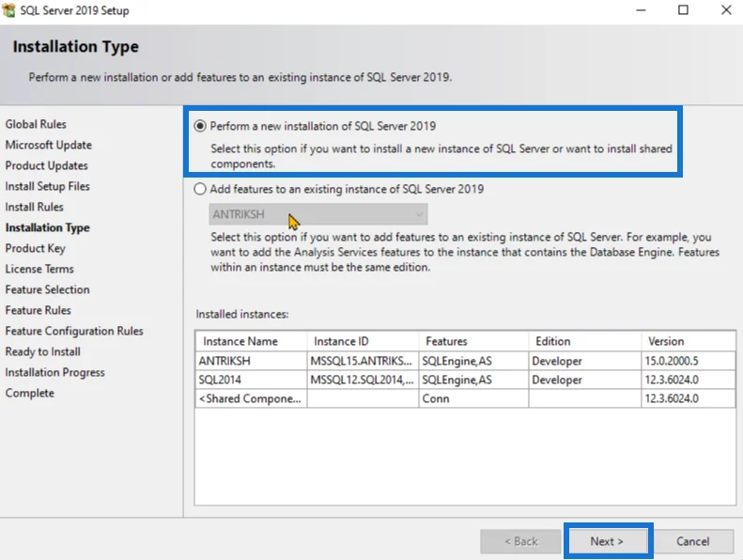743x560 pixels.
Task: Click version 12.3.6024.0 in SQL2014 row
Action: [x=688, y=380]
